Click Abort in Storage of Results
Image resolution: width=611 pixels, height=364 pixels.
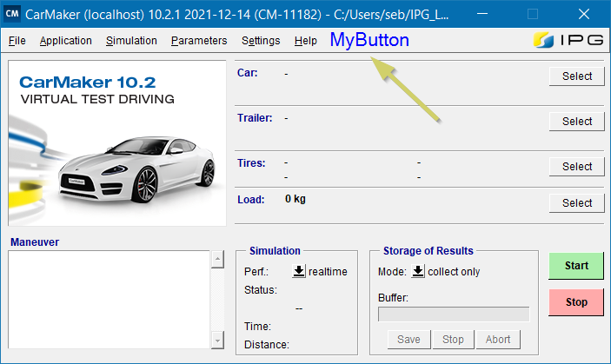pyautogui.click(x=498, y=340)
